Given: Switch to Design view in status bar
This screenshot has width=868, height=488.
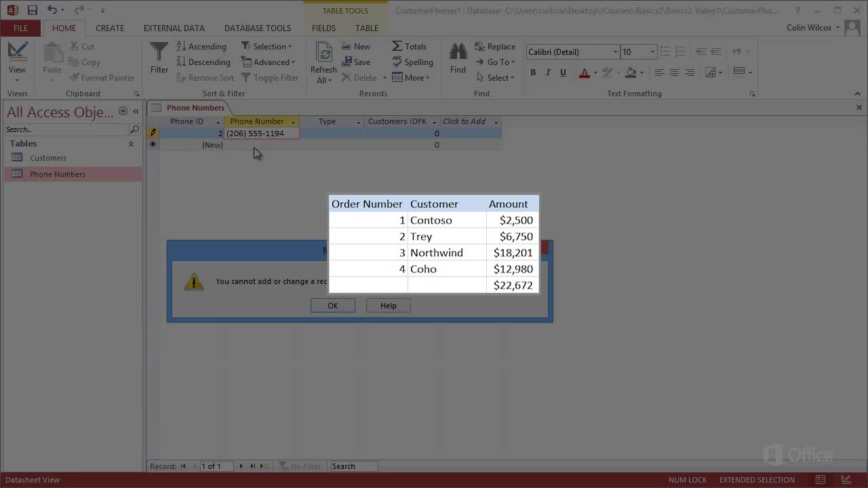Looking at the screenshot, I should click(x=845, y=480).
